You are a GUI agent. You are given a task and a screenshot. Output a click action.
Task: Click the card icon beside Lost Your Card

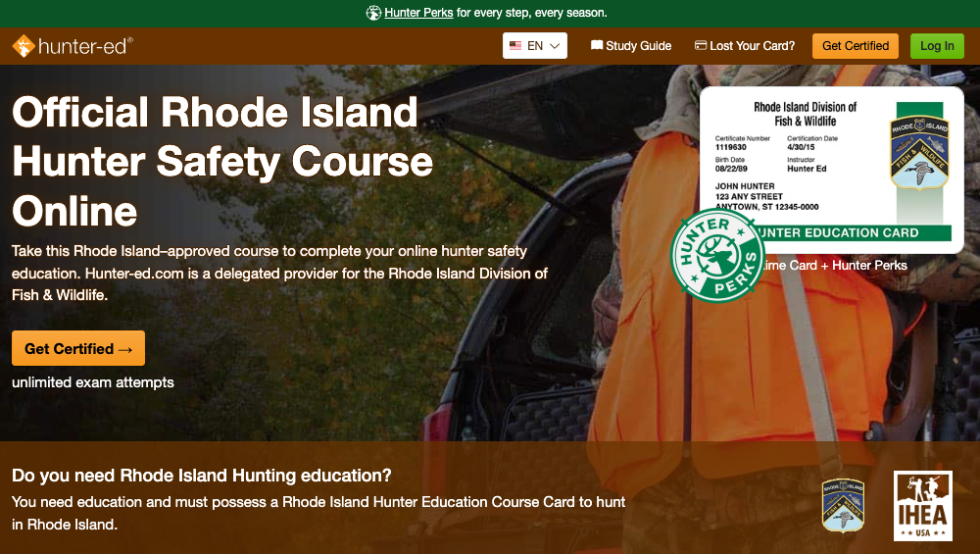pyautogui.click(x=701, y=45)
